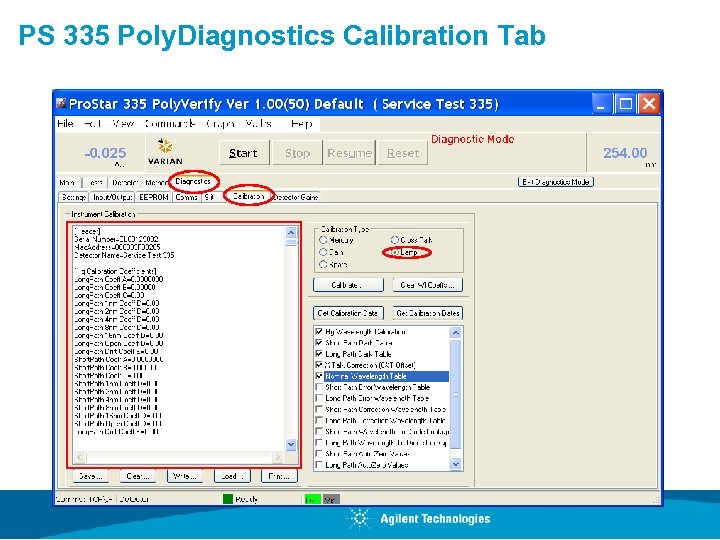This screenshot has height=540, width=720.
Task: Click scroll-down arrow of coefficients text box
Action: (291, 444)
